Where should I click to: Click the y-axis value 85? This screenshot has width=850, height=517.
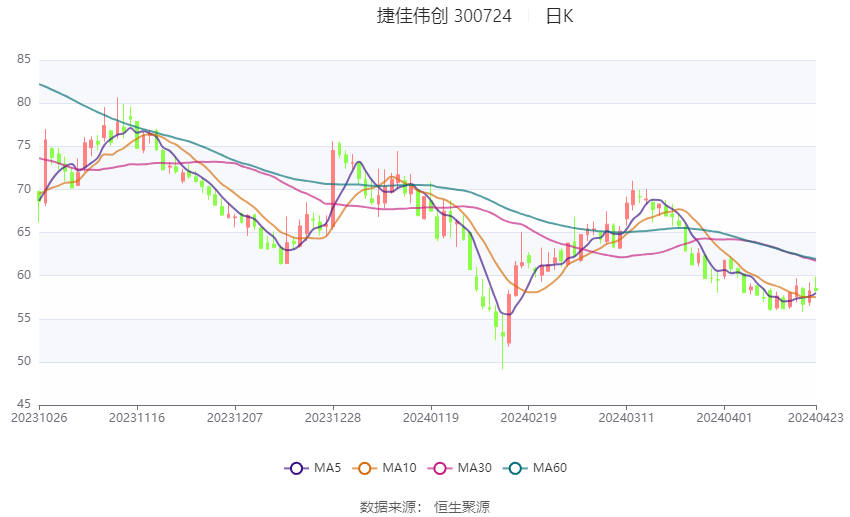[x=24, y=59]
